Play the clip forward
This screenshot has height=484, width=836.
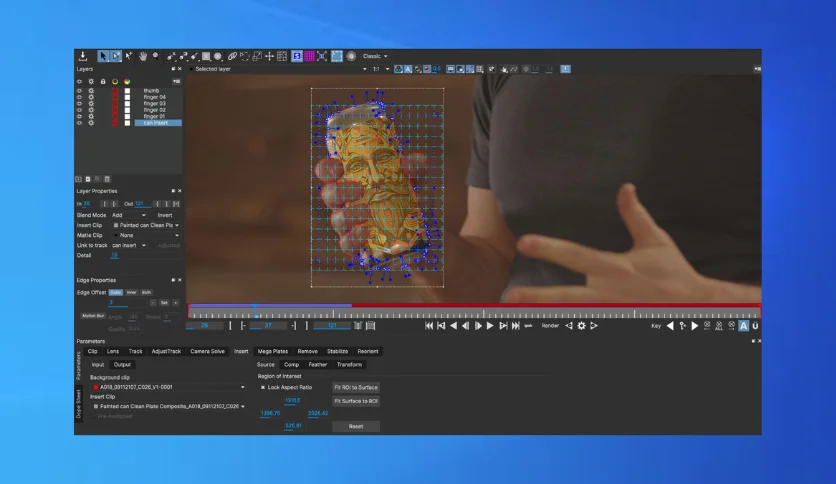490,326
